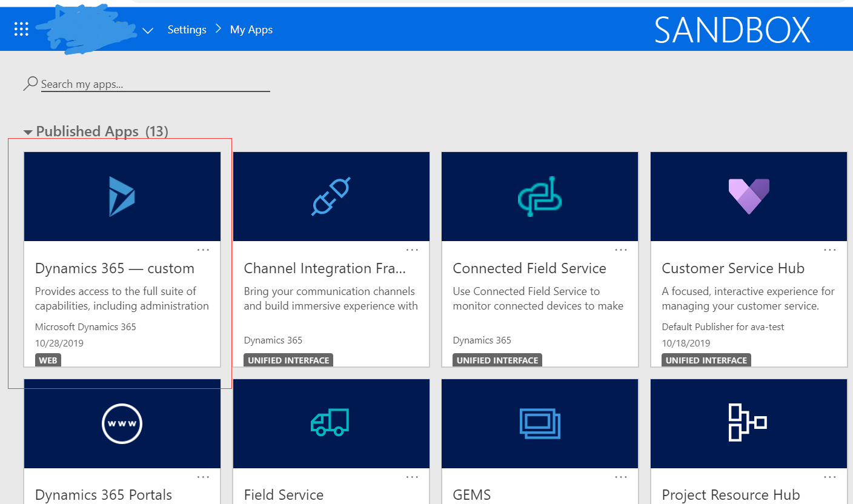Screen dimensions: 853x504
Task: Click the Connected Field Service title
Action: (x=529, y=268)
